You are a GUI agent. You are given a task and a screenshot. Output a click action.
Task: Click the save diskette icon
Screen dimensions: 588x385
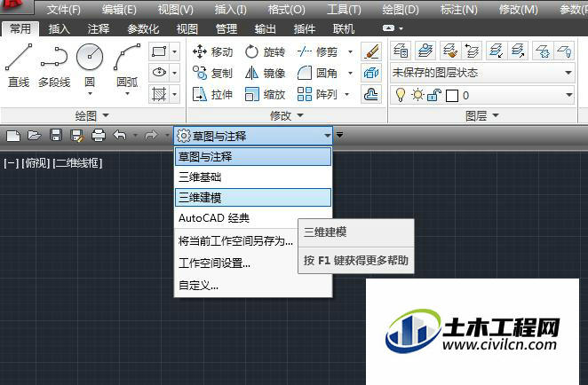pos(56,135)
